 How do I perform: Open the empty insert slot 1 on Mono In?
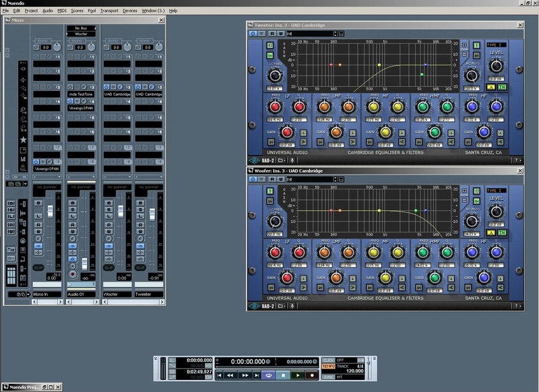(46, 64)
